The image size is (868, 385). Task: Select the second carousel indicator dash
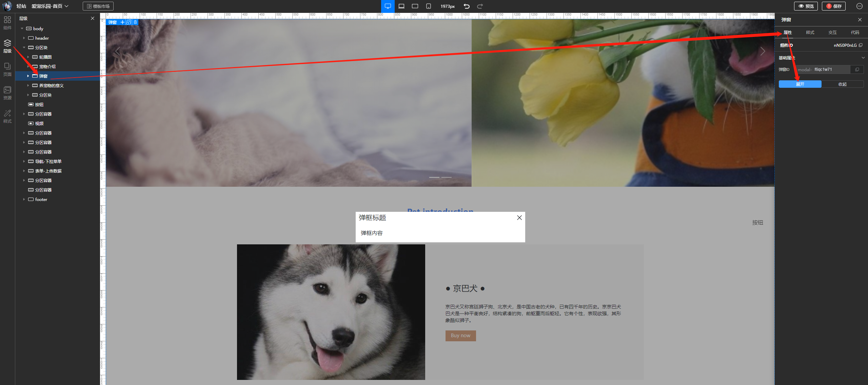[x=447, y=177]
